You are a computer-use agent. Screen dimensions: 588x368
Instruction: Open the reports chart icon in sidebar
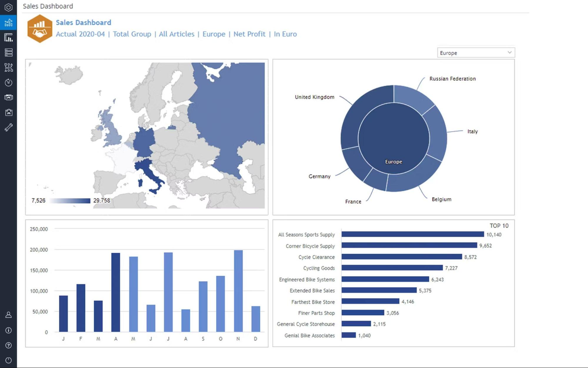(x=8, y=37)
